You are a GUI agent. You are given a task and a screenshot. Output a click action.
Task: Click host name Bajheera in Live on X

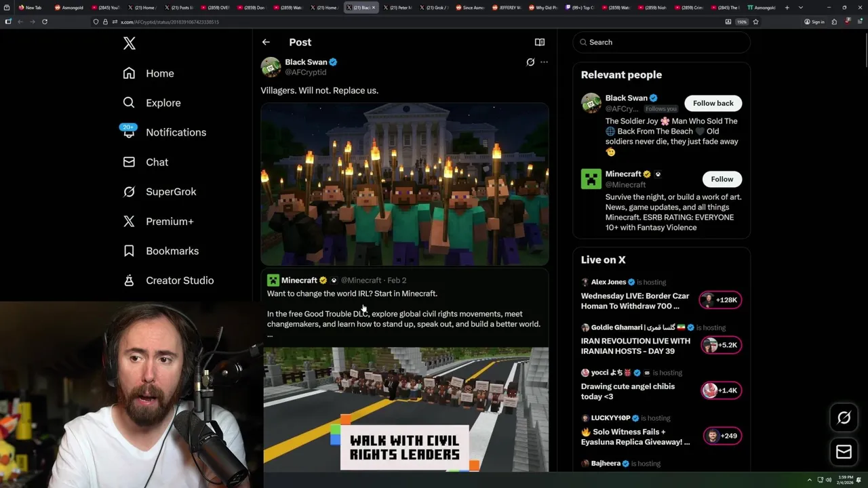tap(606, 464)
